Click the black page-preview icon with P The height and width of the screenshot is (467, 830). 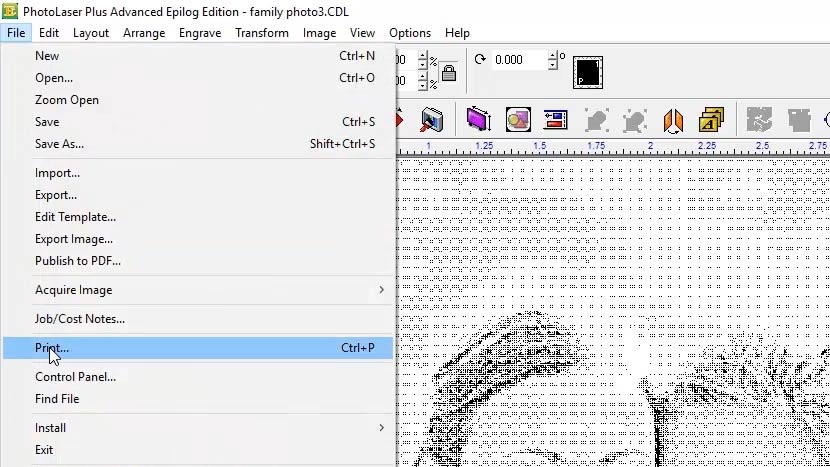tap(587, 72)
